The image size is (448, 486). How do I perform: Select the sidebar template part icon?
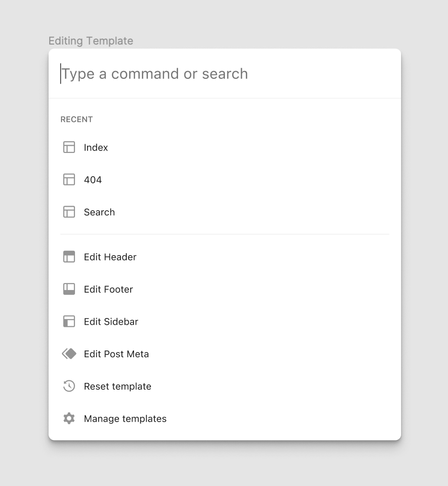(x=69, y=321)
